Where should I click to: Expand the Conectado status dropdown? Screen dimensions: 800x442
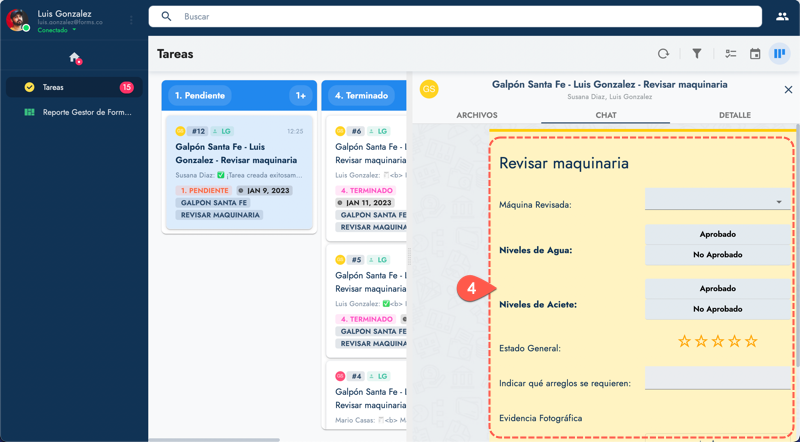click(74, 30)
